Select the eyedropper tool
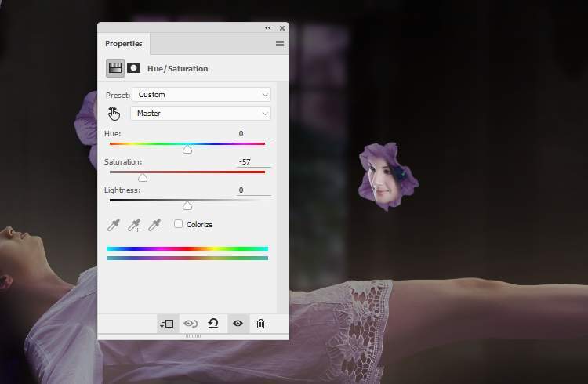Screen dimensions: 588x384 [113, 225]
